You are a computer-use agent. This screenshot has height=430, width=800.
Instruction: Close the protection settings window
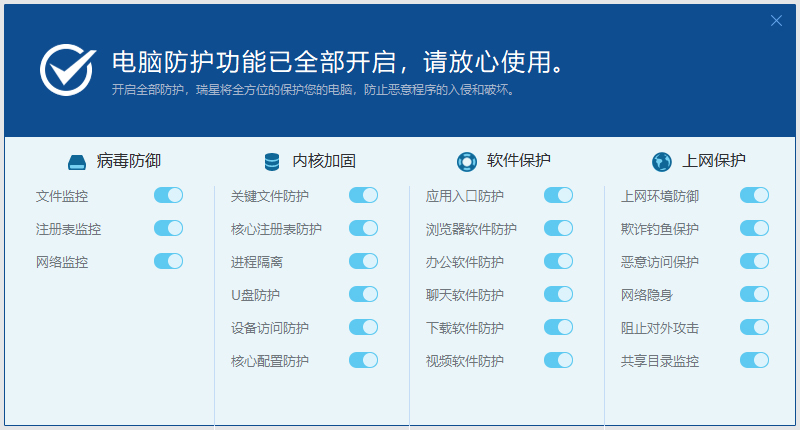pos(776,20)
